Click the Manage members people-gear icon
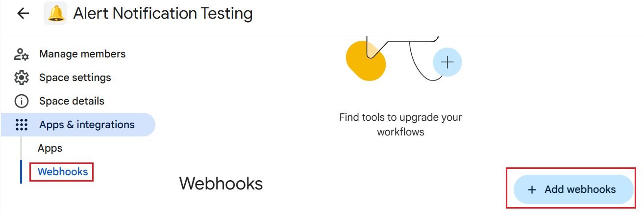644x213 pixels. [21, 54]
